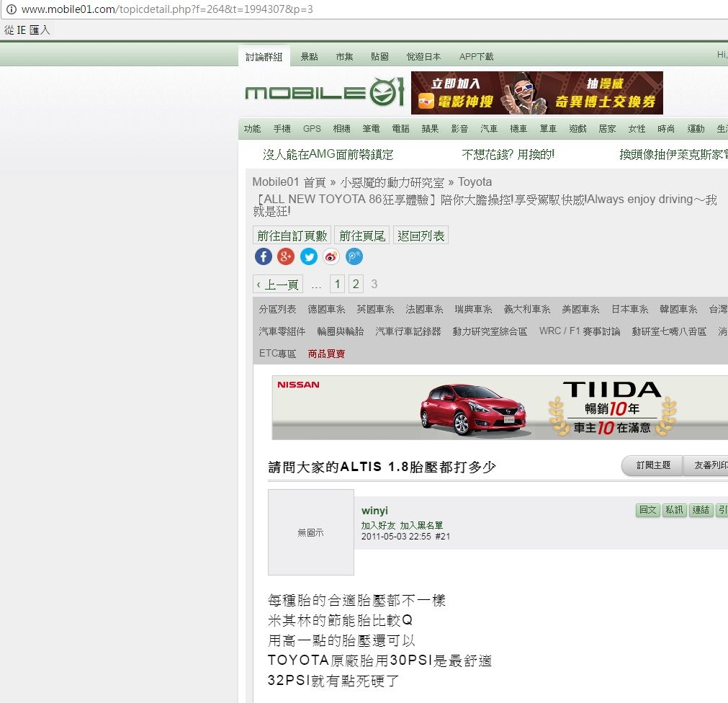This screenshot has height=703, width=728.
Task: Go to page 2
Action: pyautogui.click(x=356, y=284)
